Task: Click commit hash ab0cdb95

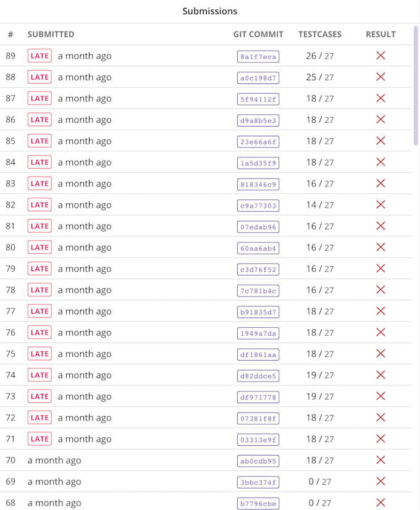Action: [x=258, y=461]
